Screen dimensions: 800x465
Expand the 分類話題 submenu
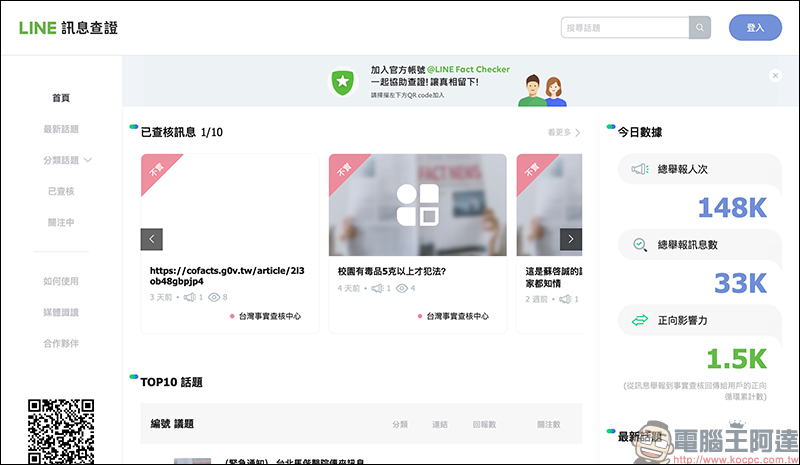(x=88, y=160)
